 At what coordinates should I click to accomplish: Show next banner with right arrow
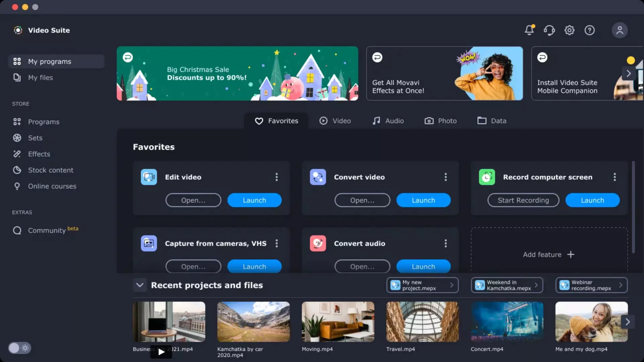click(x=628, y=73)
